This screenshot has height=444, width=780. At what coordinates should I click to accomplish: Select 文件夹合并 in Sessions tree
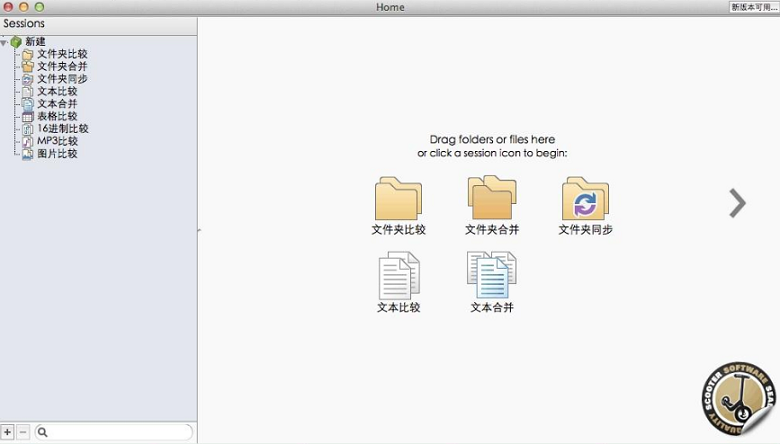pyautogui.click(x=62, y=66)
